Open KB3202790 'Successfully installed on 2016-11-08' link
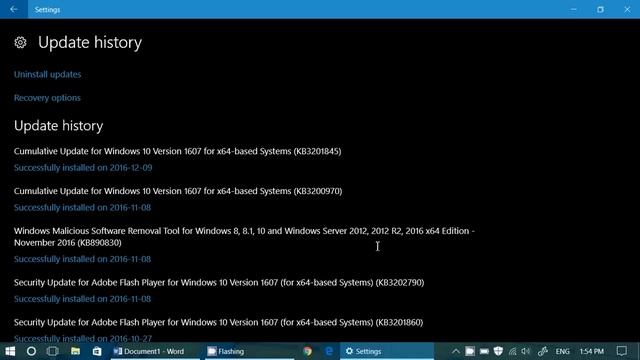The height and width of the screenshot is (360, 640). coord(82,299)
